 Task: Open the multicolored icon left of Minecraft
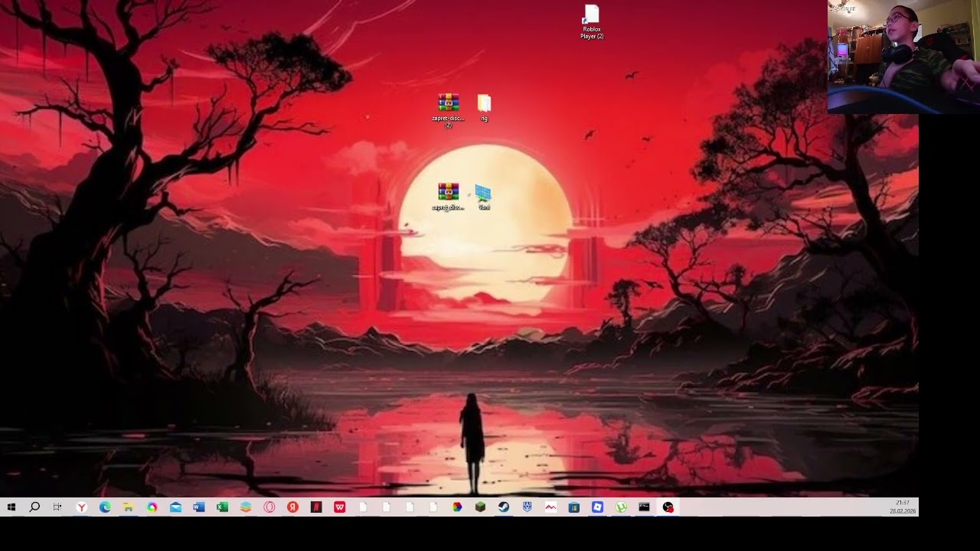point(457,507)
